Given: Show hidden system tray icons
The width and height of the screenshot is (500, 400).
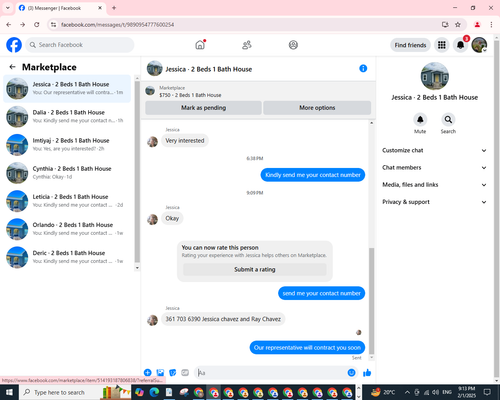Looking at the screenshot, I should (x=407, y=392).
